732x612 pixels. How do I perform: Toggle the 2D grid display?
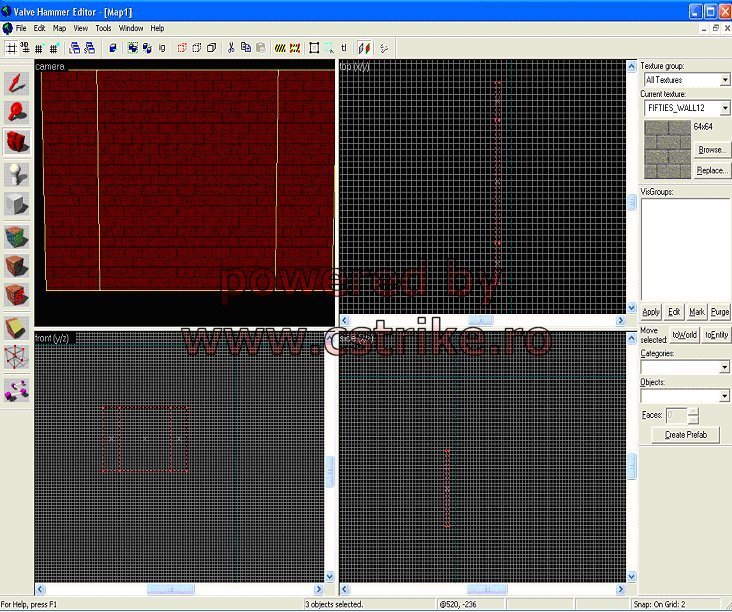(x=11, y=47)
